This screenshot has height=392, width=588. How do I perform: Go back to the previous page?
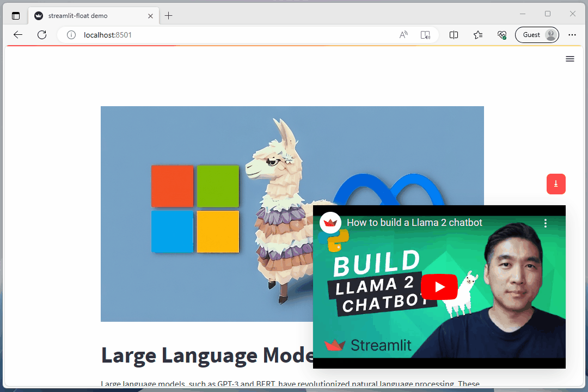click(x=17, y=35)
